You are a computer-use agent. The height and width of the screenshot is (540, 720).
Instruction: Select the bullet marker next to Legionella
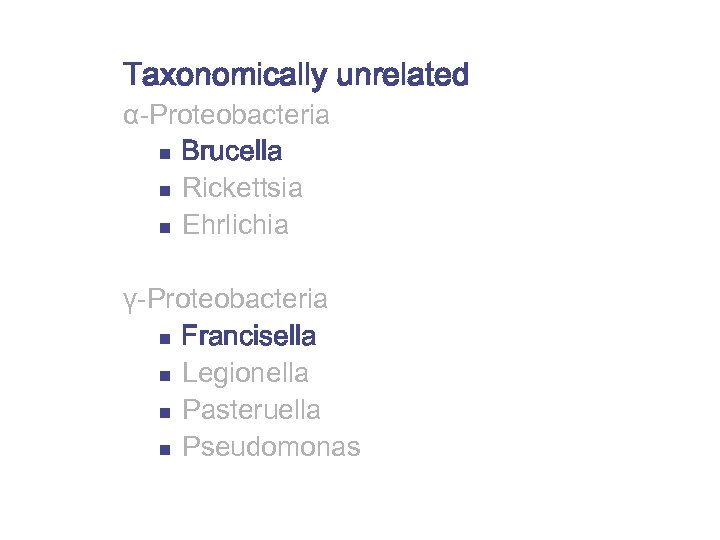click(x=164, y=376)
